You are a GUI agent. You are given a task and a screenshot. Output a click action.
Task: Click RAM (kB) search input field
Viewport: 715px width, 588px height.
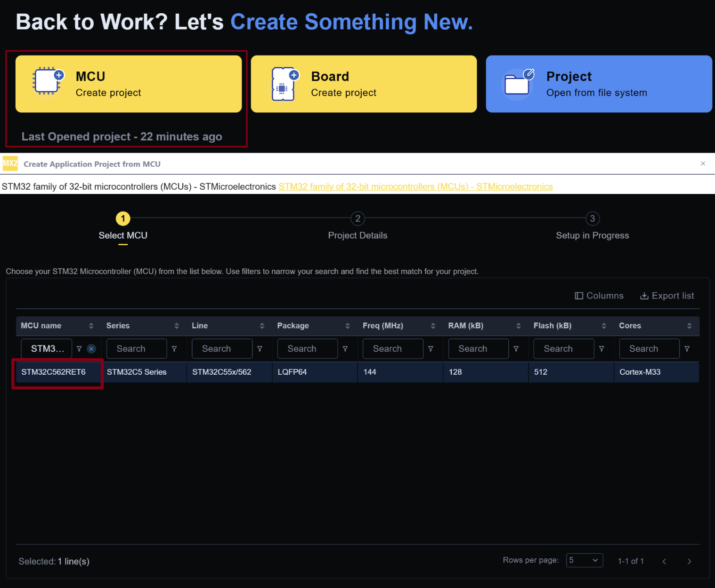479,349
